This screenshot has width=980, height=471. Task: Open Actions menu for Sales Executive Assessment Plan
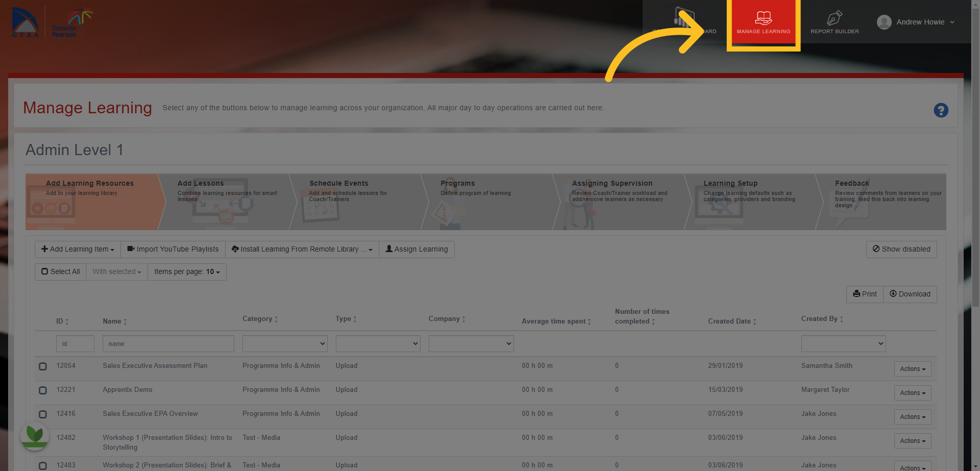(x=913, y=369)
